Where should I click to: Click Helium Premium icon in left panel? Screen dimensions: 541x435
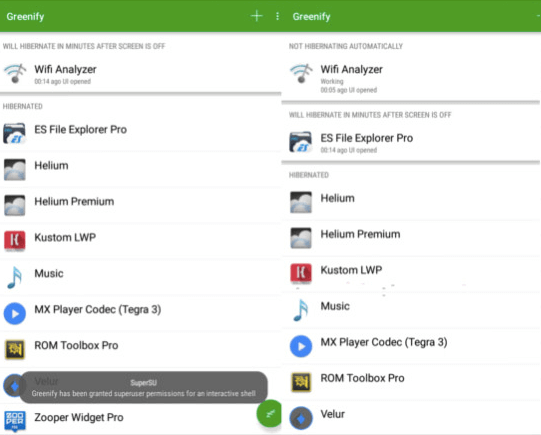tap(14, 205)
